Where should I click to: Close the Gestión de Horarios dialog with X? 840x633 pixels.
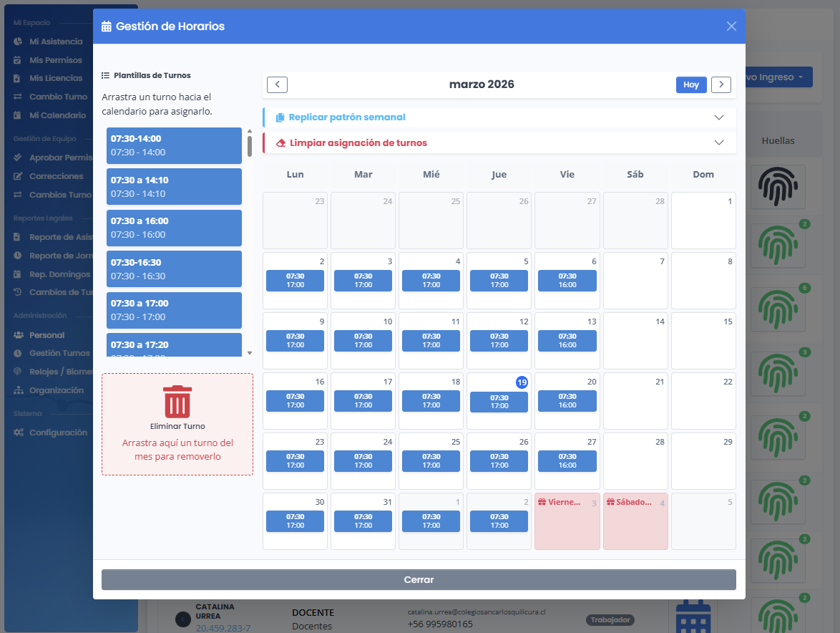[731, 26]
